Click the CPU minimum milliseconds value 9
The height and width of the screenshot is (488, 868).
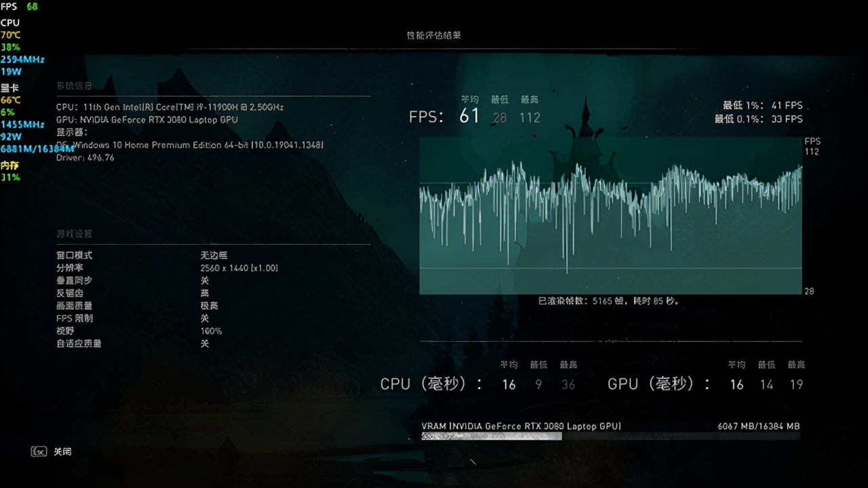pos(538,385)
